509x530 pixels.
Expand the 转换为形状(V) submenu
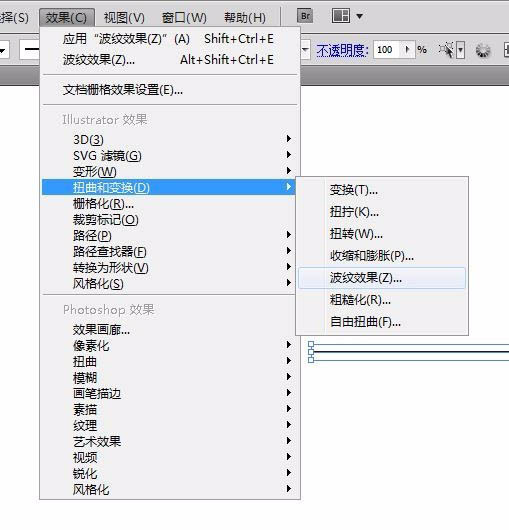click(170, 268)
